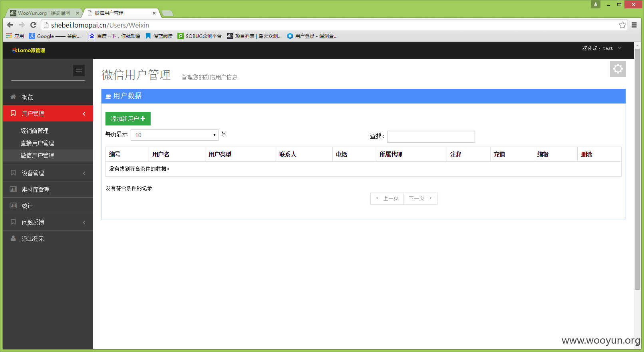Open the 每页显示 rows-per-page dropdown
The image size is (644, 352).
[x=175, y=135]
